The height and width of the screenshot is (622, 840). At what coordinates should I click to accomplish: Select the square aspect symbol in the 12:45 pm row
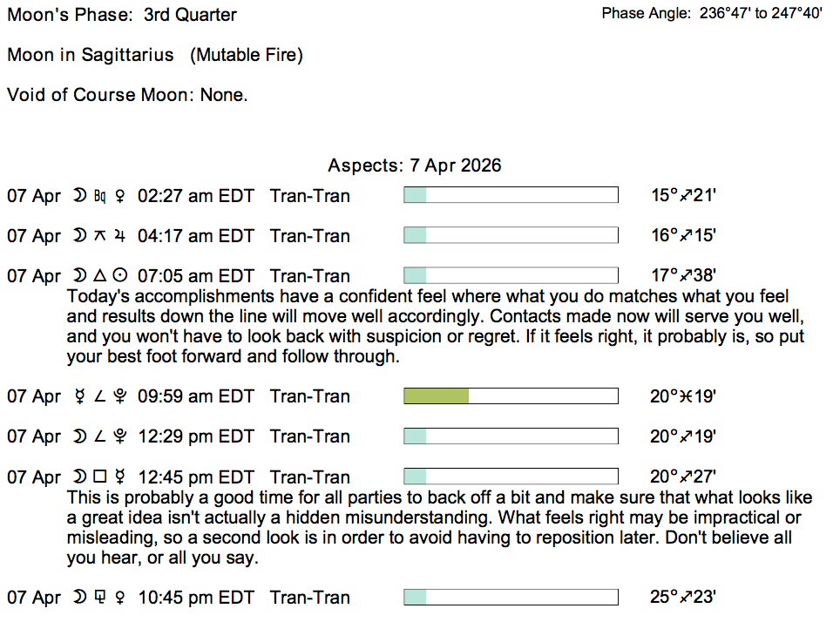click(99, 477)
